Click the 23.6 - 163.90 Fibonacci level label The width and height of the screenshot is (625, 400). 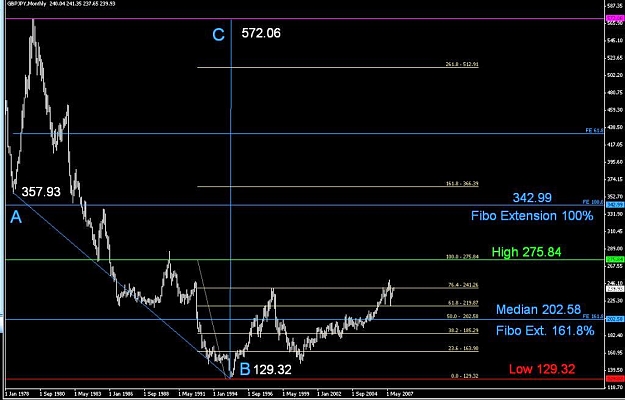462,348
